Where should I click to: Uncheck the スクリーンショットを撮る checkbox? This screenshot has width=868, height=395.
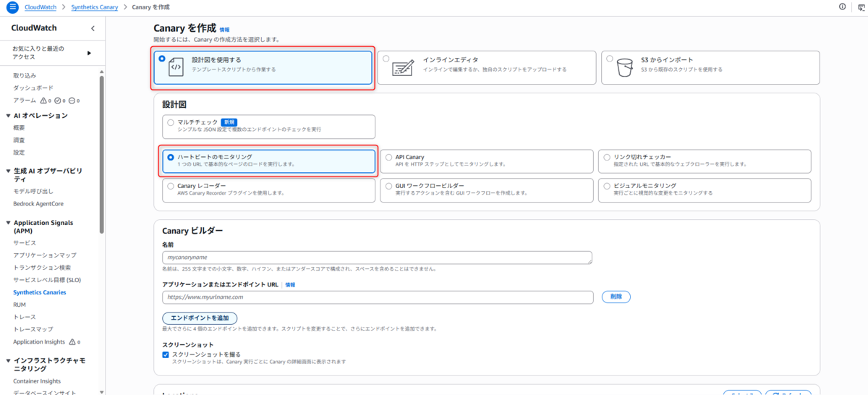[x=166, y=354]
